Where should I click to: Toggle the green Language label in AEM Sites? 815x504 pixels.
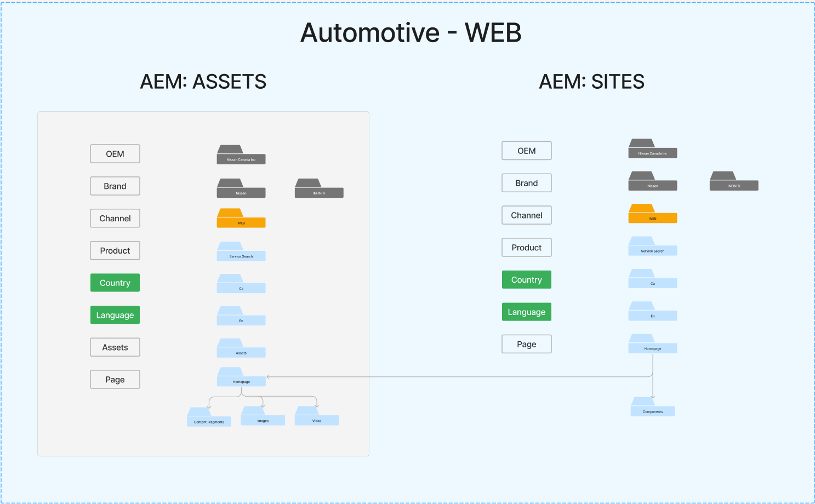pos(526,312)
